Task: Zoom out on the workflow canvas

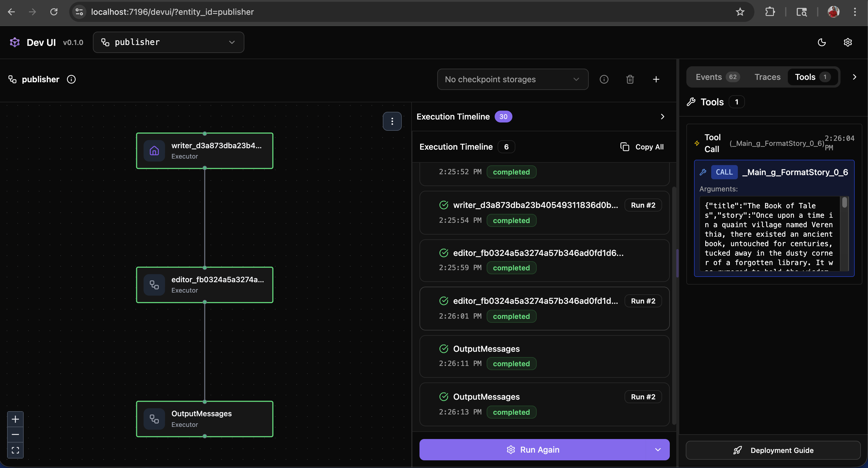Action: (15, 434)
